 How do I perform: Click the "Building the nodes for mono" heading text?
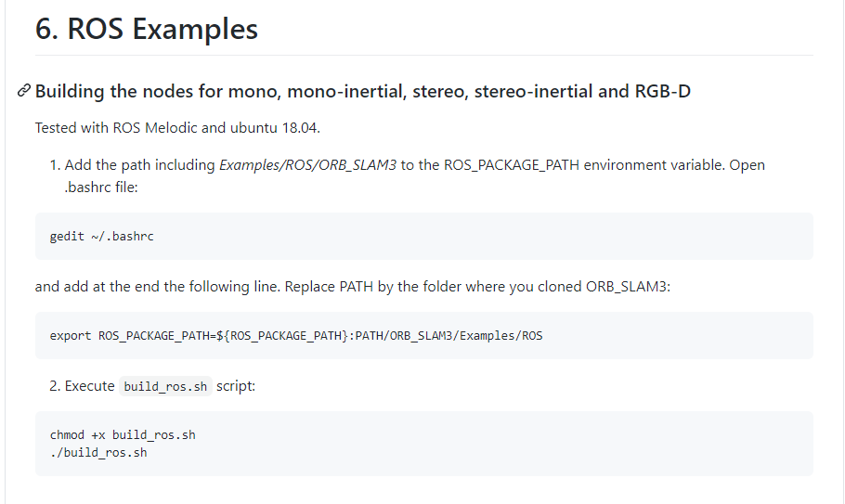point(186,92)
